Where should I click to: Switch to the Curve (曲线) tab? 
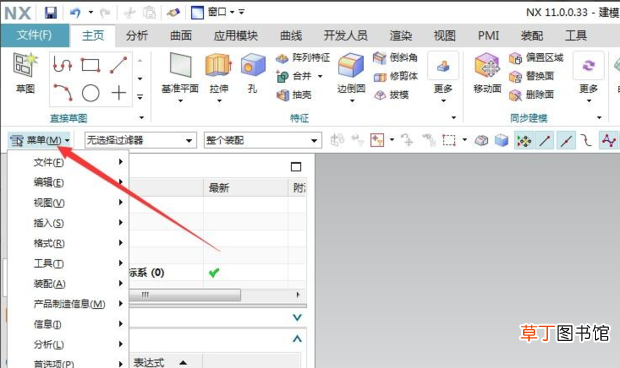coord(291,36)
